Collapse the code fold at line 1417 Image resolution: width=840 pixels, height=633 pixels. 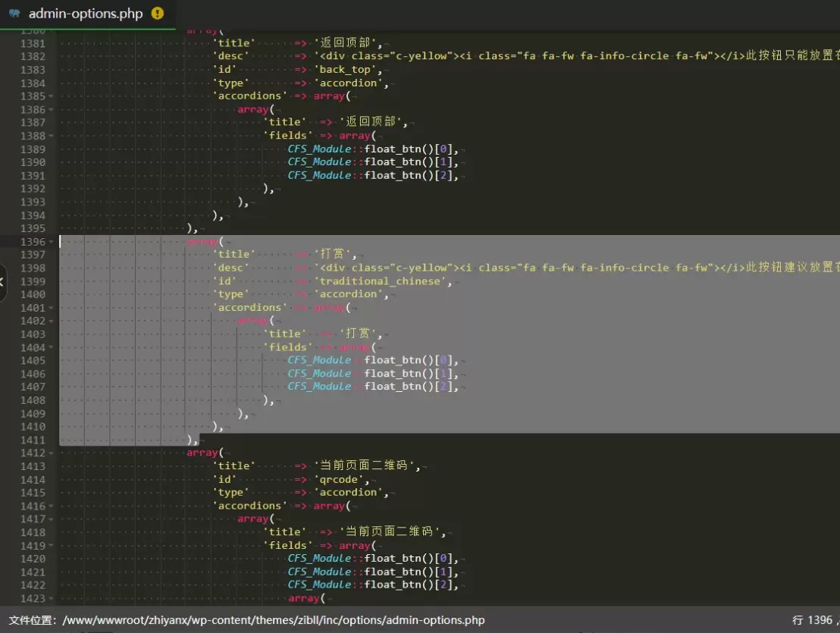tap(51, 519)
